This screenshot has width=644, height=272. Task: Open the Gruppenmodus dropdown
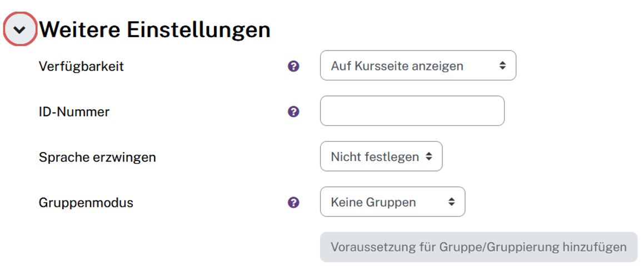pos(392,202)
